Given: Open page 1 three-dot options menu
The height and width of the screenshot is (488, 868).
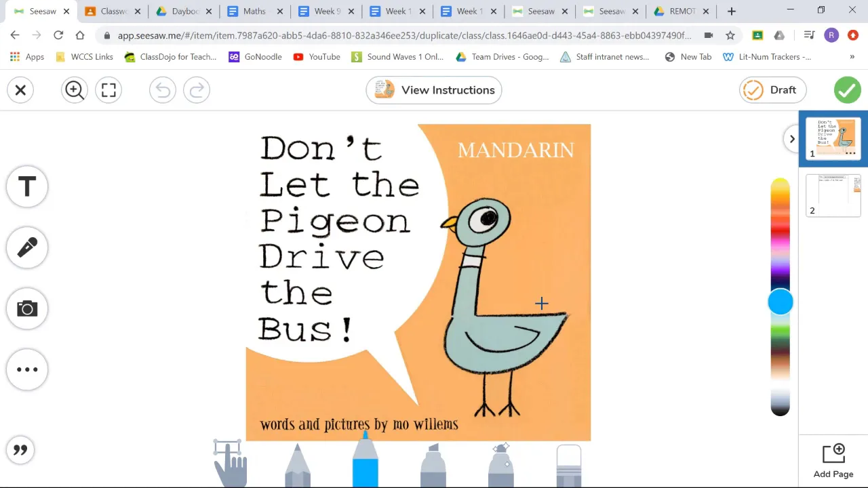Looking at the screenshot, I should (850, 154).
